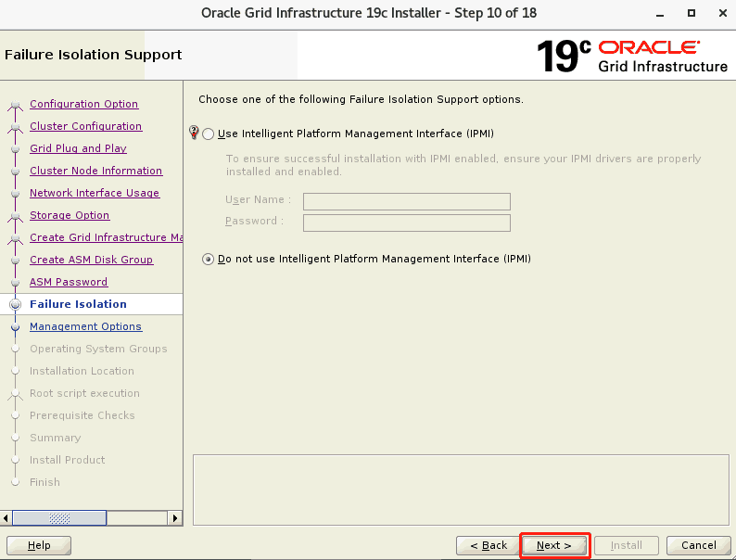
Task: Click the Cancel button
Action: 698,545
